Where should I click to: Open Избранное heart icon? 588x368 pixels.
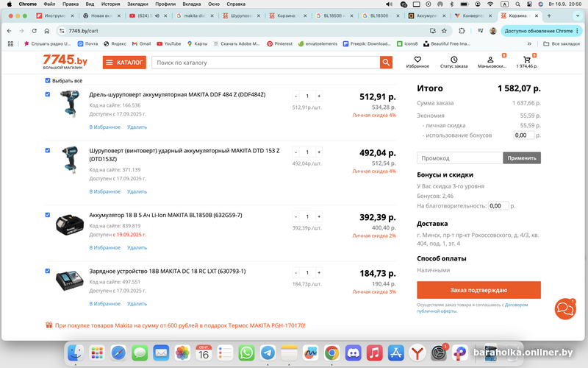pyautogui.click(x=417, y=60)
